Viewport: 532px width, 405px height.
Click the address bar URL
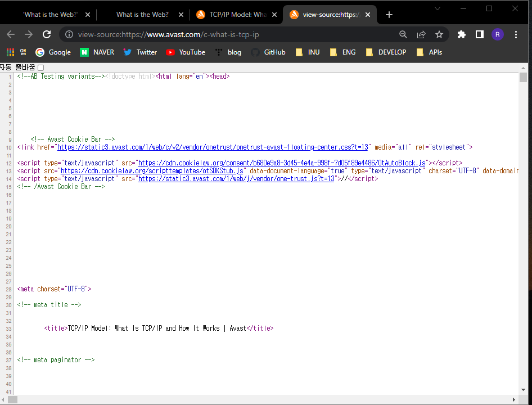click(x=169, y=34)
